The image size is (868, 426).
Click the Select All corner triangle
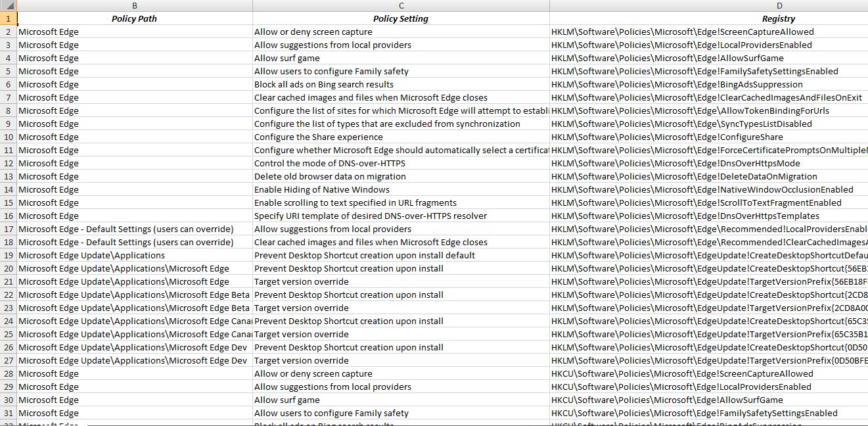(x=9, y=6)
